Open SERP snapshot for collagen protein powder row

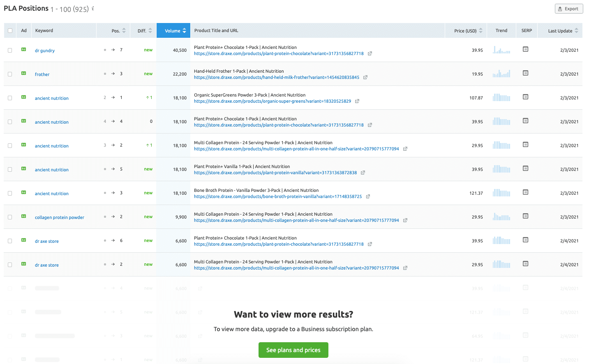click(x=525, y=216)
